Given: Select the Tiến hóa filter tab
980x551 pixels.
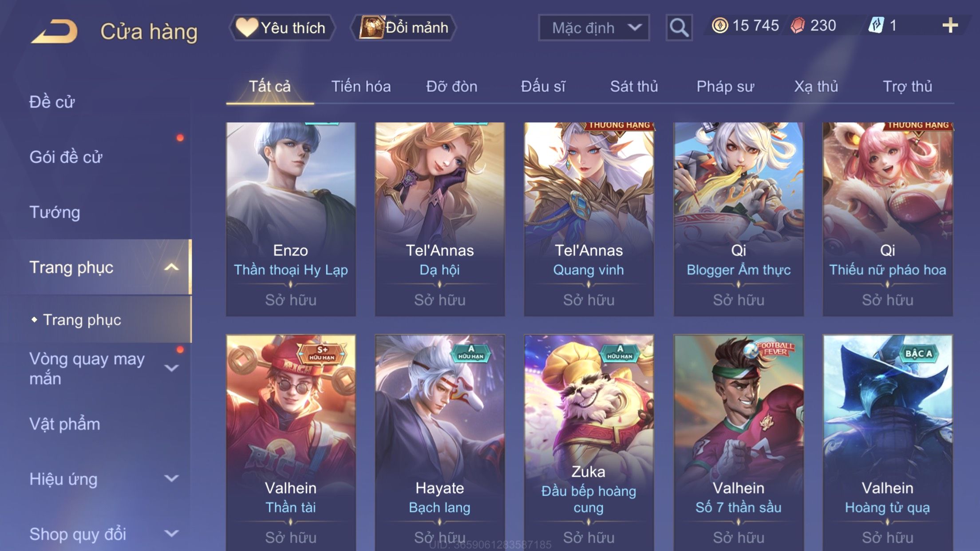Looking at the screenshot, I should pyautogui.click(x=361, y=87).
